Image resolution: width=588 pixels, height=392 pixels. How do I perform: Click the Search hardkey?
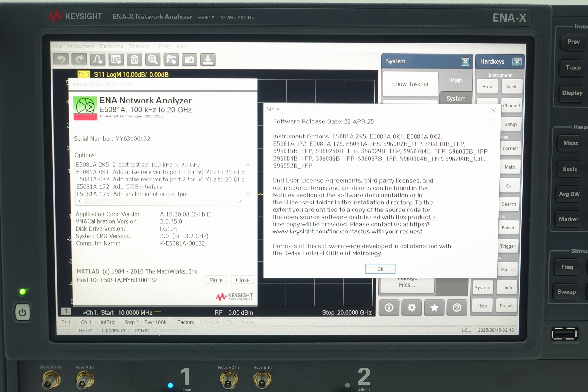point(509,204)
